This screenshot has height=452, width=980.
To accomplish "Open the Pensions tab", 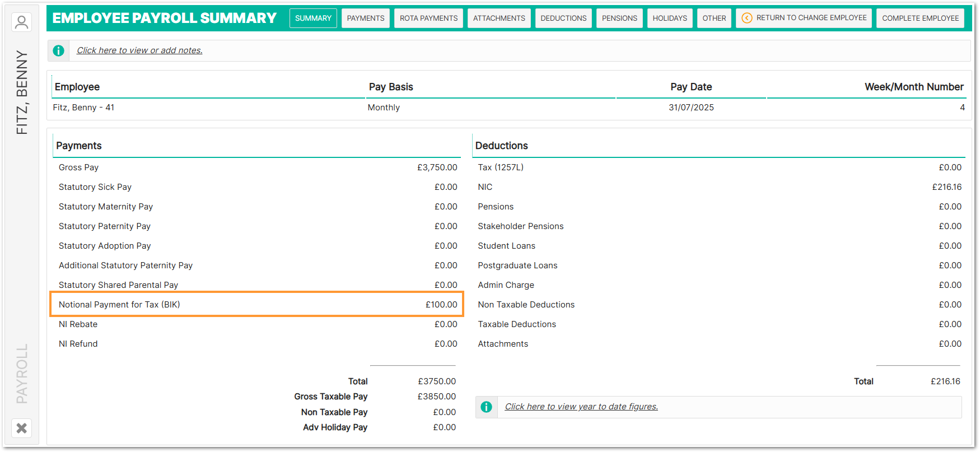I will coord(619,18).
